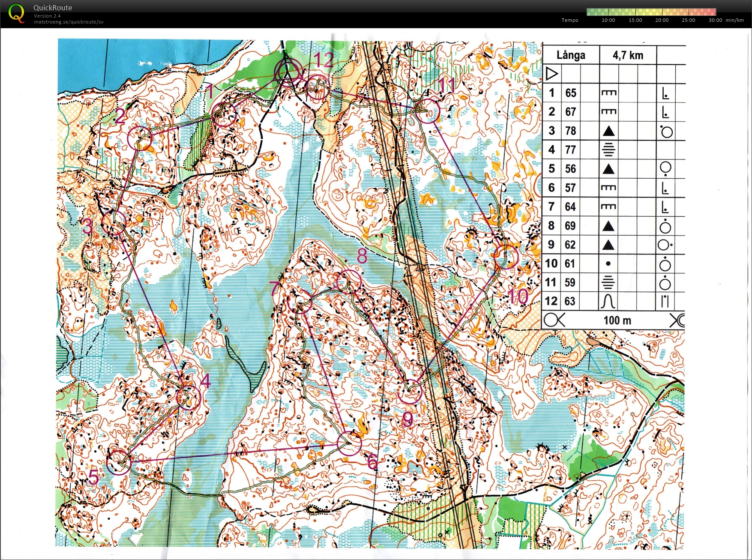Click the 4,7 km course length cell
Image resolution: width=752 pixels, height=560 pixels.
pos(628,55)
